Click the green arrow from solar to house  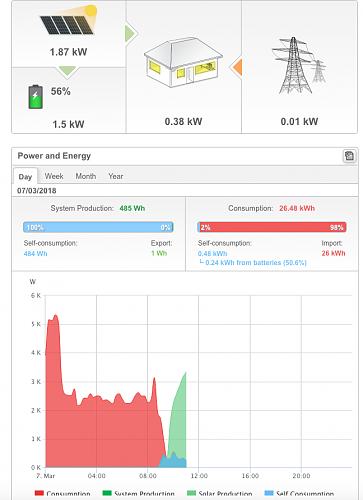coord(131,33)
